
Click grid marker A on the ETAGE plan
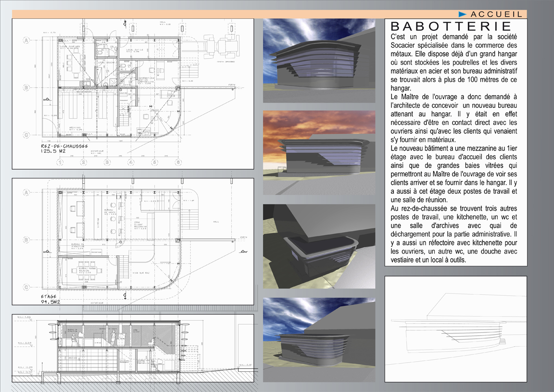[26, 193]
